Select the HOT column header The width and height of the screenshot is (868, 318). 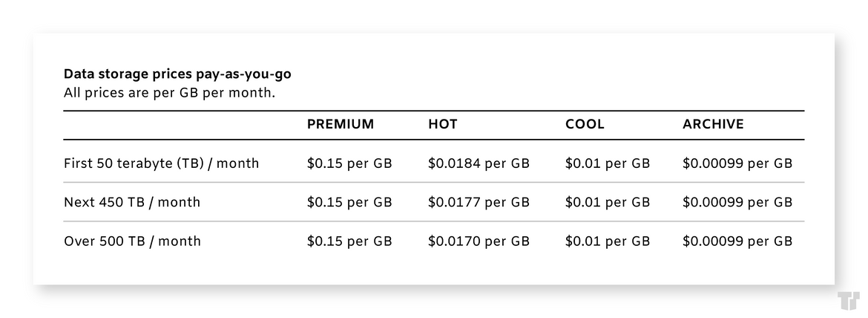click(443, 124)
